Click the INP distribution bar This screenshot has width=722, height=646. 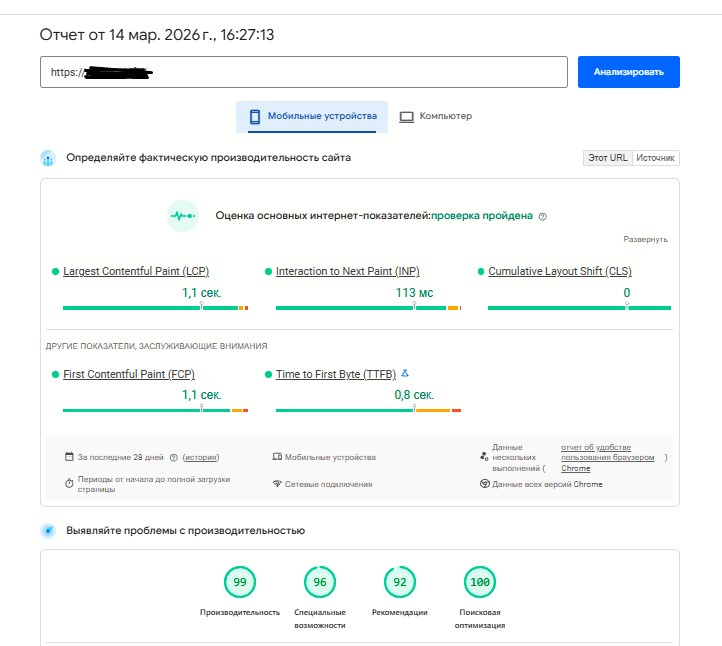tap(368, 308)
